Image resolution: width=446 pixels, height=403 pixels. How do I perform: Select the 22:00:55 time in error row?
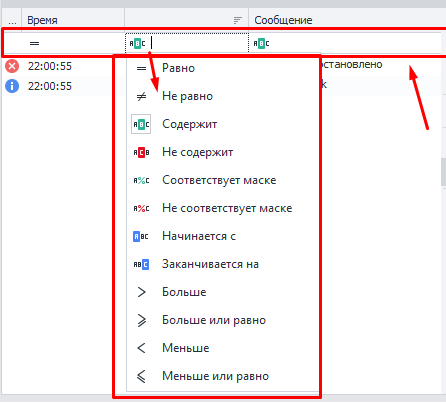(50, 66)
